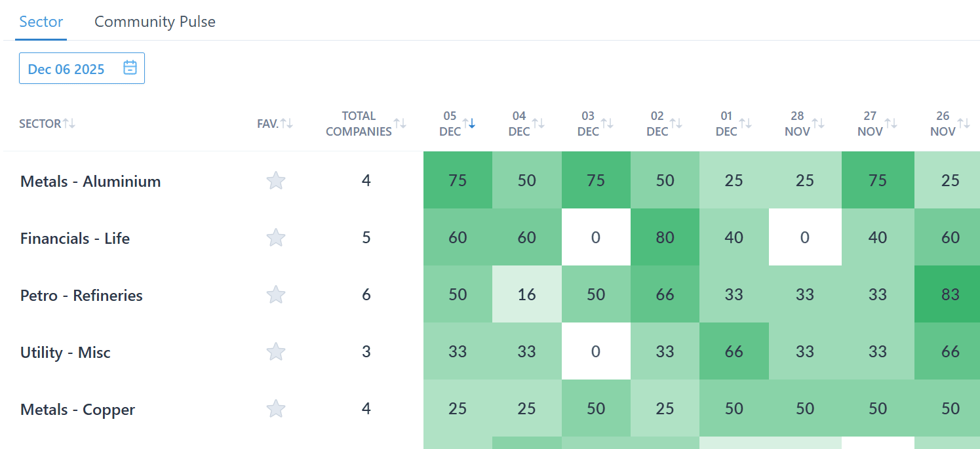The height and width of the screenshot is (449, 980).
Task: Sort by the 05 Dec column arrows
Action: (469, 123)
